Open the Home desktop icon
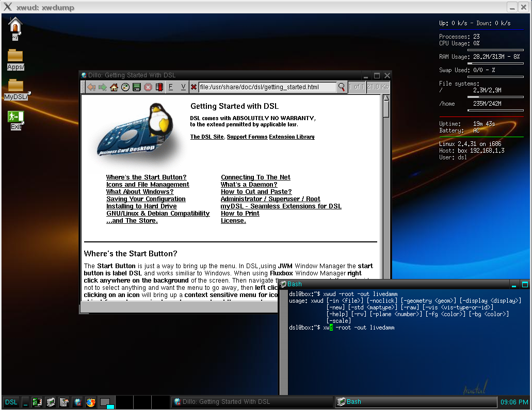 (x=15, y=28)
